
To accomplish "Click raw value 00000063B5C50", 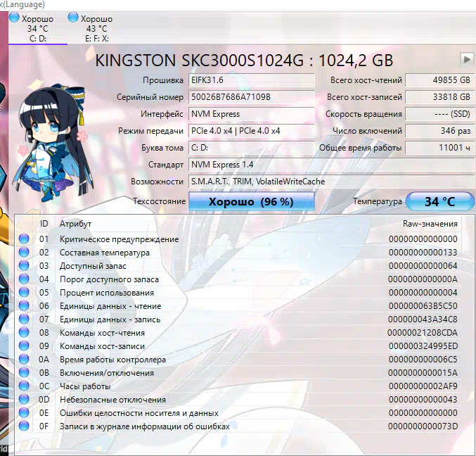I will pyautogui.click(x=423, y=305).
